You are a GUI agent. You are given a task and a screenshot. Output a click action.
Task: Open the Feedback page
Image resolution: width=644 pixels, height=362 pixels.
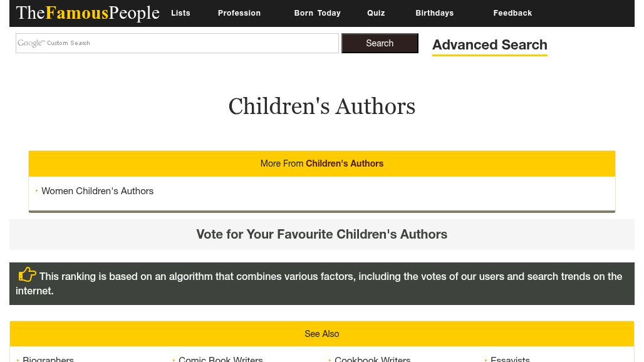coord(512,13)
